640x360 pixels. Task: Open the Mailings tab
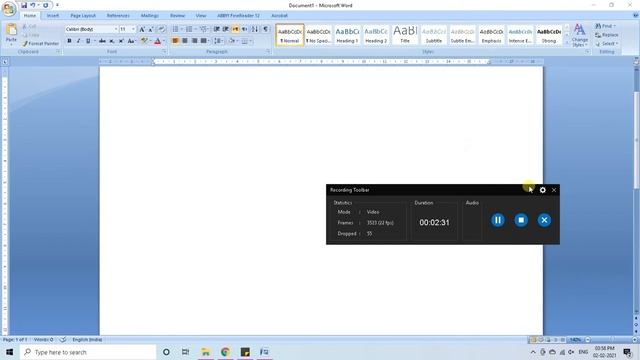pyautogui.click(x=150, y=16)
